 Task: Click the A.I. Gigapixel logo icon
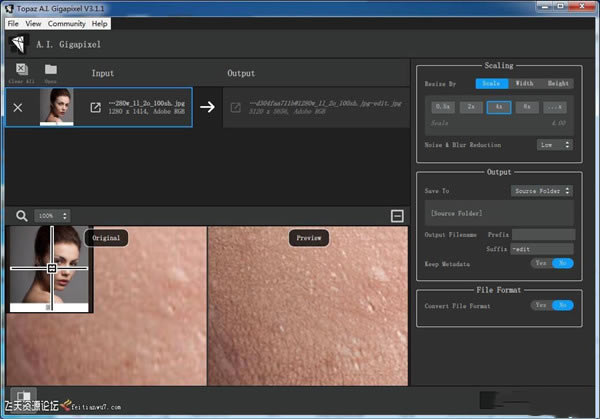pos(18,43)
